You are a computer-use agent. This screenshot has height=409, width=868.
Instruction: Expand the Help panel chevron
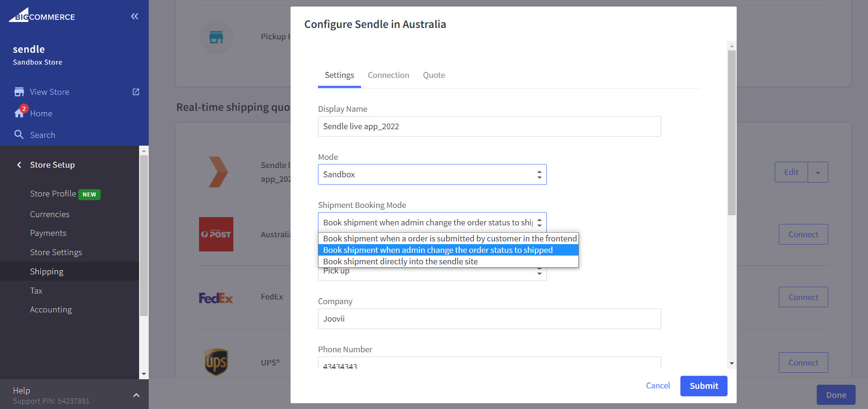[x=136, y=395]
